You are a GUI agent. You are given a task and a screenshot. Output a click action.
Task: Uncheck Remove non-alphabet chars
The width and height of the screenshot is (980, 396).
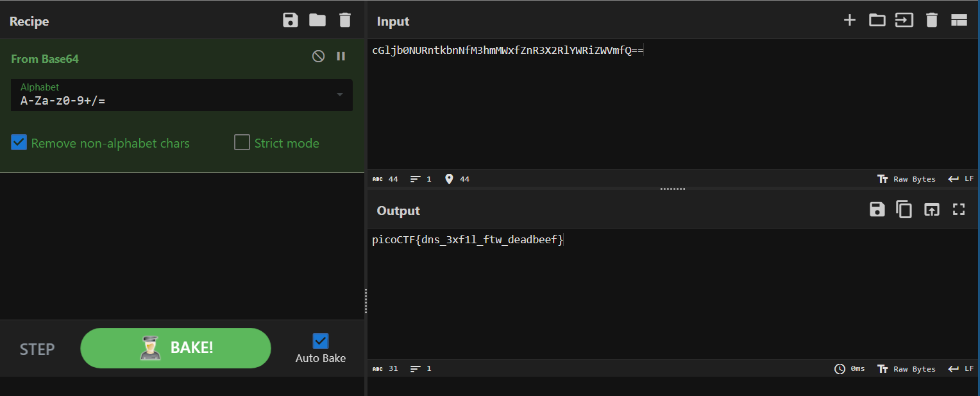[19, 142]
